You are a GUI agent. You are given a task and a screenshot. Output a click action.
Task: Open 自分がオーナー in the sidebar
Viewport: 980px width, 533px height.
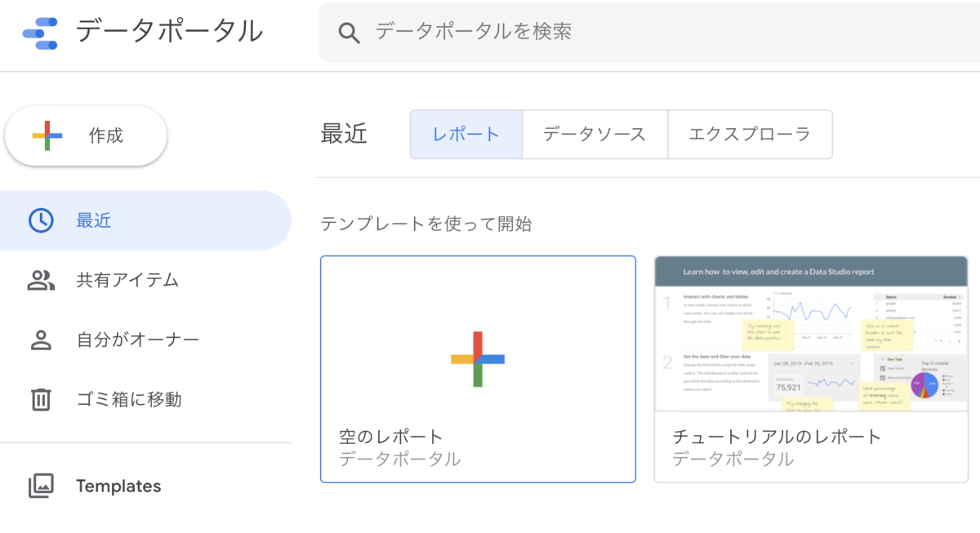[145, 340]
